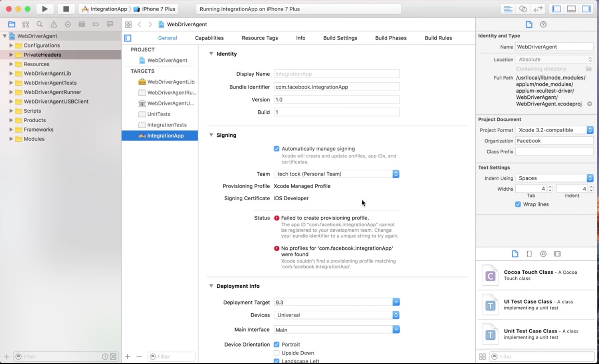Reveal full path in Finder arrow

590,104
